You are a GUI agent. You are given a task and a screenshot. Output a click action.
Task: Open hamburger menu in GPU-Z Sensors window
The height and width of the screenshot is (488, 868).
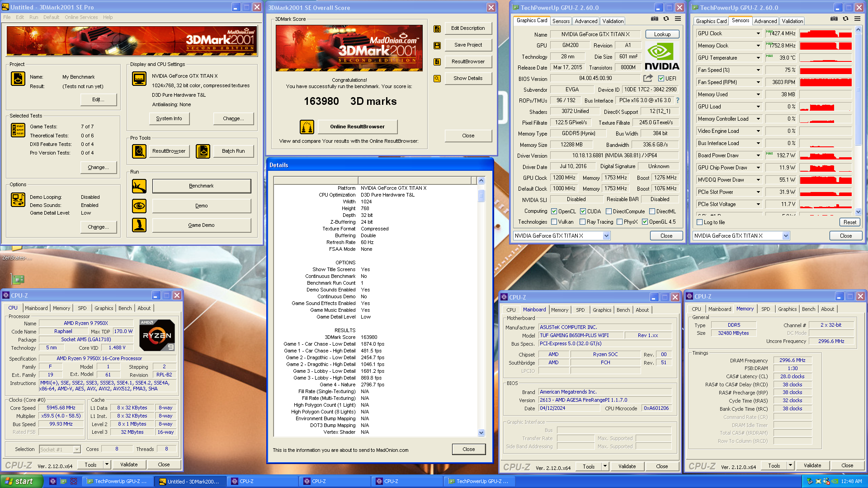point(857,19)
